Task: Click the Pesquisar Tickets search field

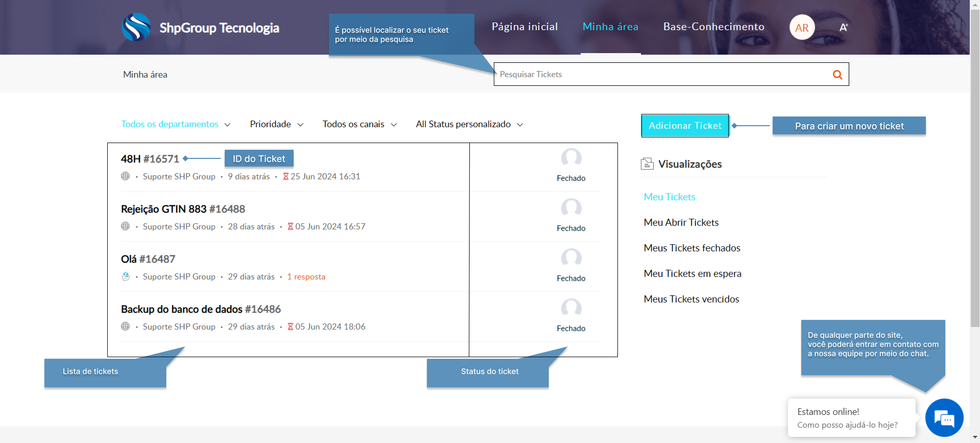Action: (662, 75)
